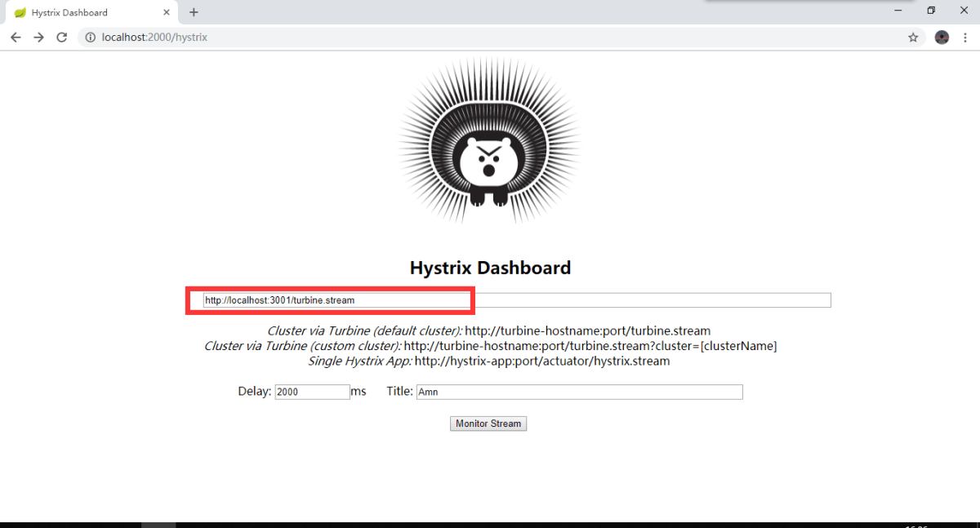
Task: Open a new browser tab
Action: pyautogui.click(x=194, y=12)
